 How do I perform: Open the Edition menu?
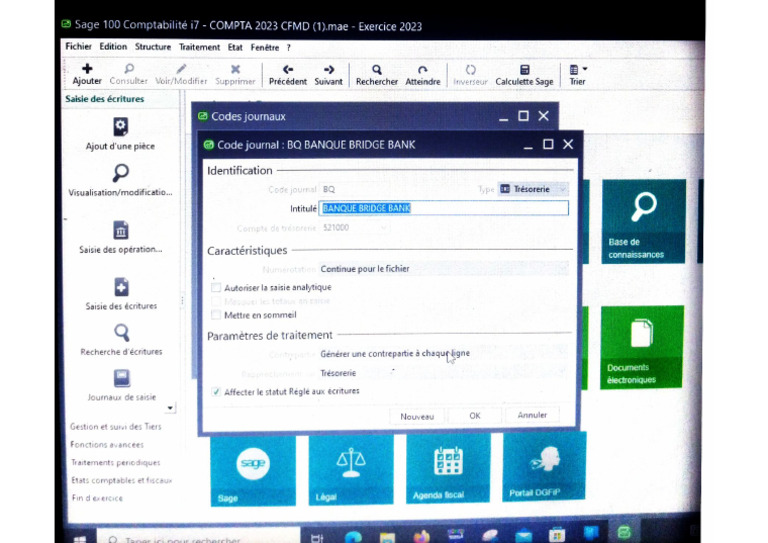click(113, 47)
